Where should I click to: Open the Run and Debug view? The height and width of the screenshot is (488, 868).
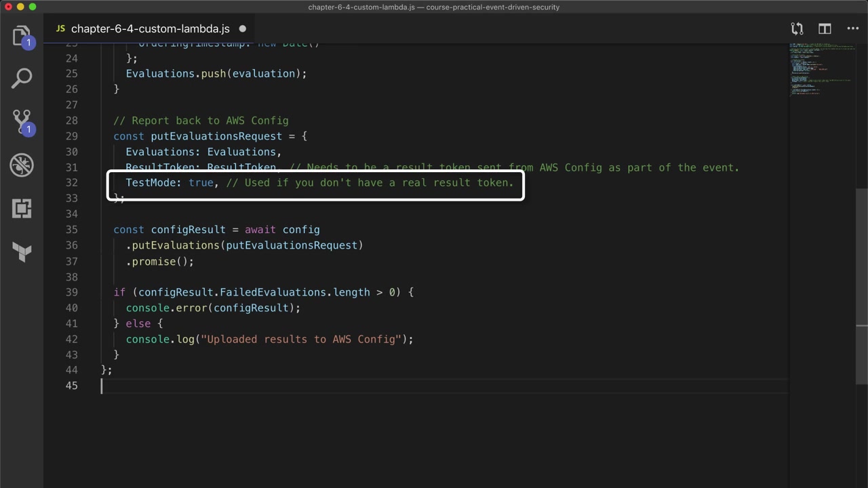pyautogui.click(x=22, y=165)
